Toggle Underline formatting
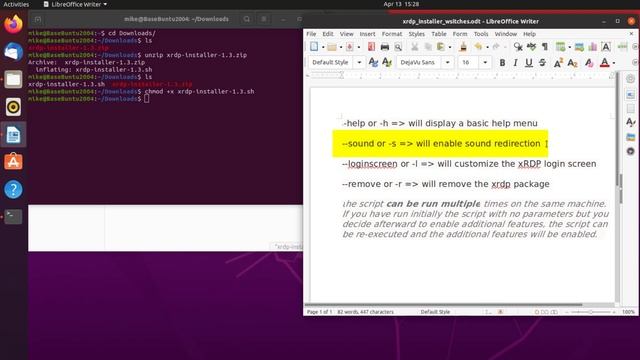640x360 pixels. [x=529, y=62]
